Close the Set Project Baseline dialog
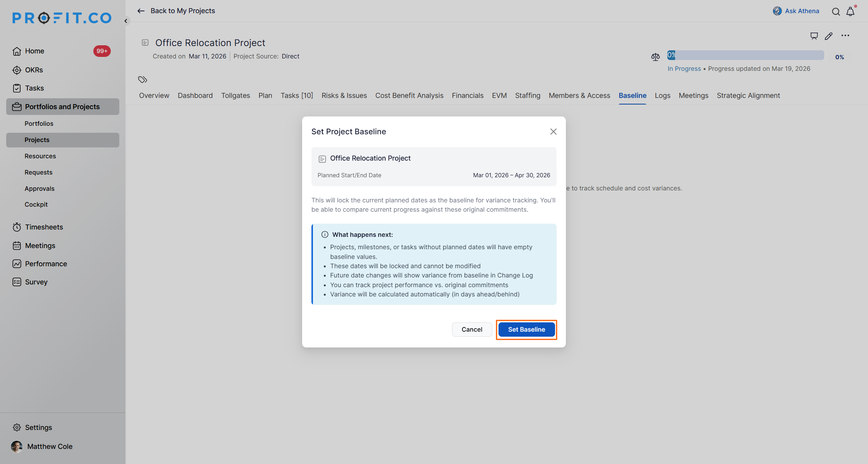This screenshot has width=868, height=464. pyautogui.click(x=553, y=132)
